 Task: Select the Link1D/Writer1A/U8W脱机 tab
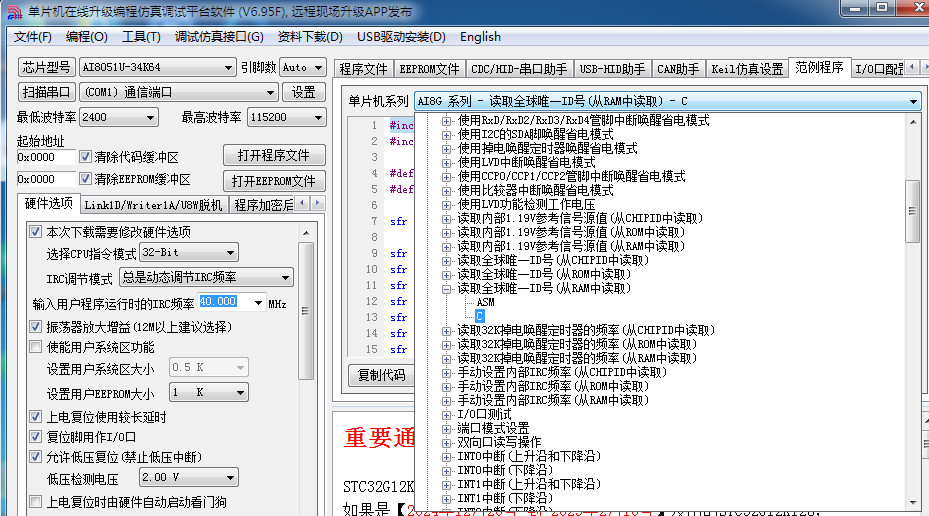[x=153, y=205]
